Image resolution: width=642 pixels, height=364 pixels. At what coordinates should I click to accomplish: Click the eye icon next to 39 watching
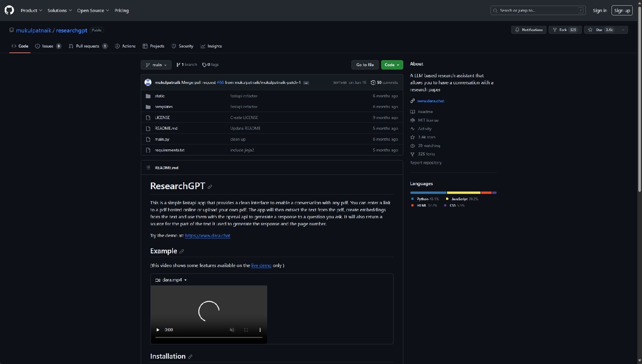coord(413,146)
